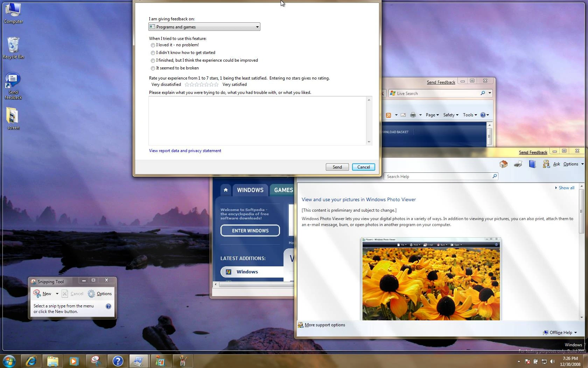
Task: Open the WINDOWS tab on Softpedia
Action: click(250, 190)
